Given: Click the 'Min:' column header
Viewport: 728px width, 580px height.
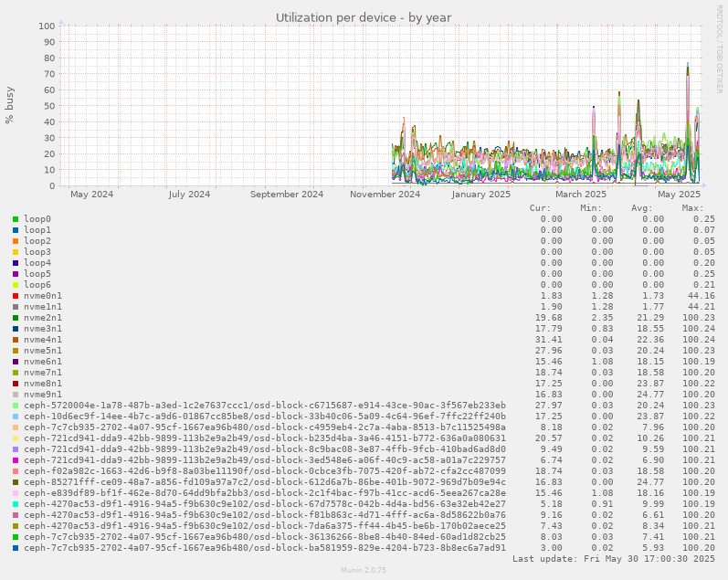Looking at the screenshot, I should [591, 208].
